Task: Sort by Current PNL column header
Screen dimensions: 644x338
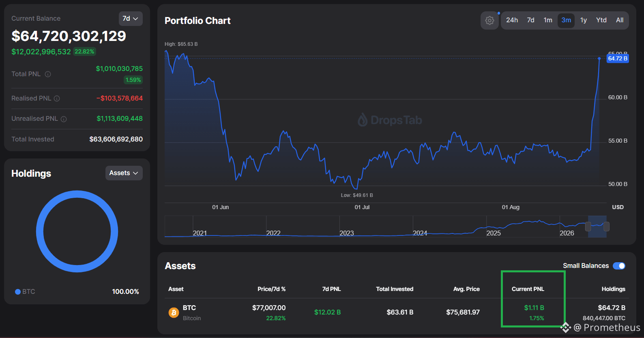Action: pyautogui.click(x=528, y=289)
